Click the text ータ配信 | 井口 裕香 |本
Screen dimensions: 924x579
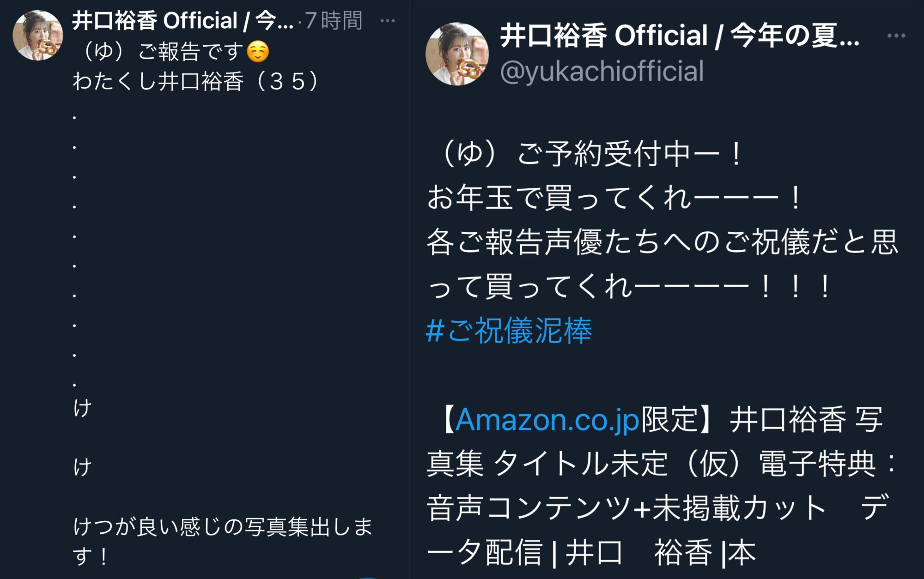591,552
